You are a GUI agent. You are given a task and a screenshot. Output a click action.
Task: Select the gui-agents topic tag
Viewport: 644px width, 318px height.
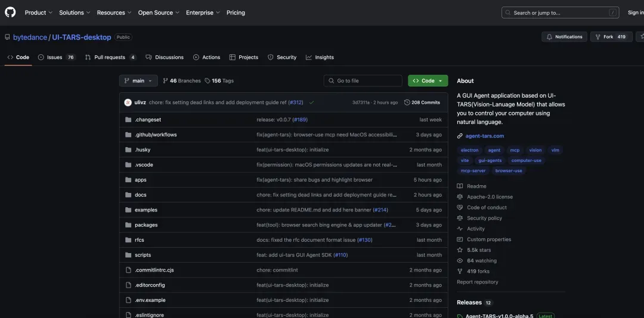490,160
